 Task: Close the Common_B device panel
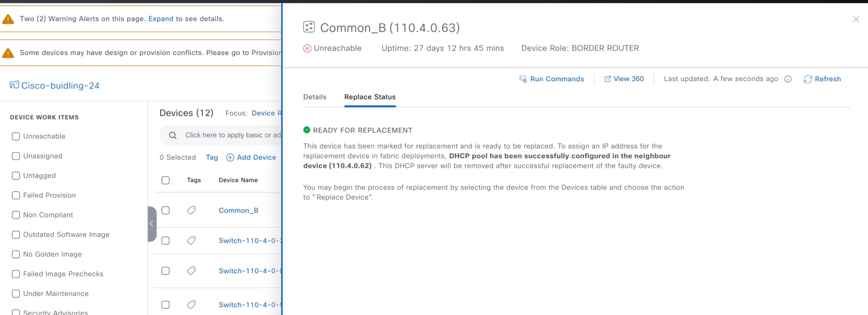(856, 19)
